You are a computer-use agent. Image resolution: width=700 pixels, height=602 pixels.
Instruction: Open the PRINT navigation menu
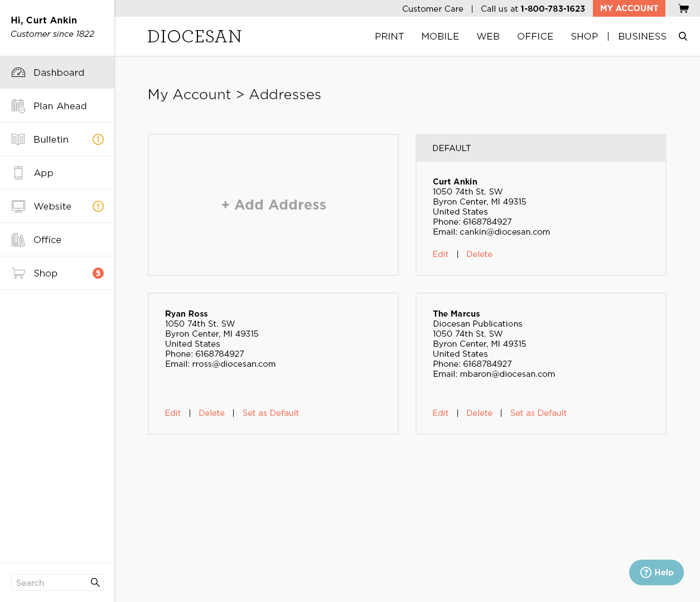[389, 36]
